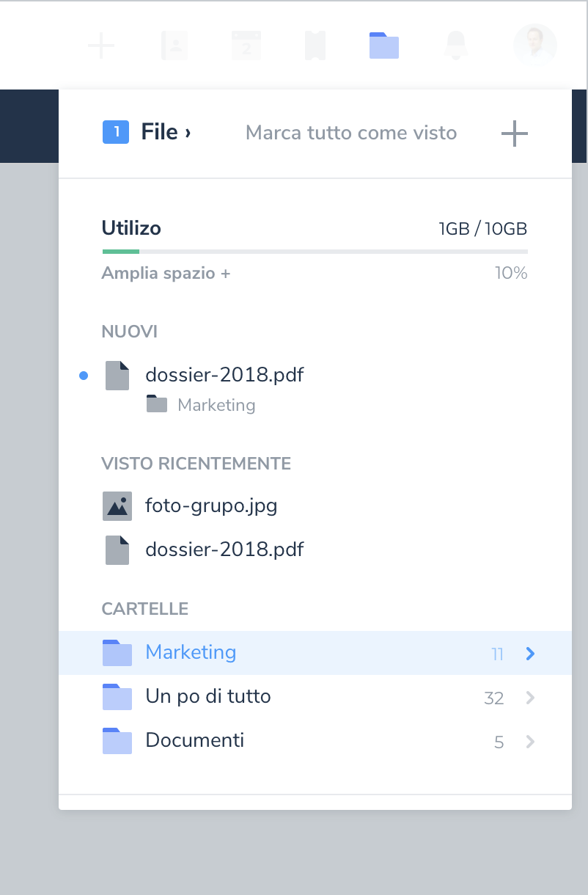Image resolution: width=588 pixels, height=895 pixels.
Task: Click the Amplia spazio + link
Action: [x=166, y=274]
